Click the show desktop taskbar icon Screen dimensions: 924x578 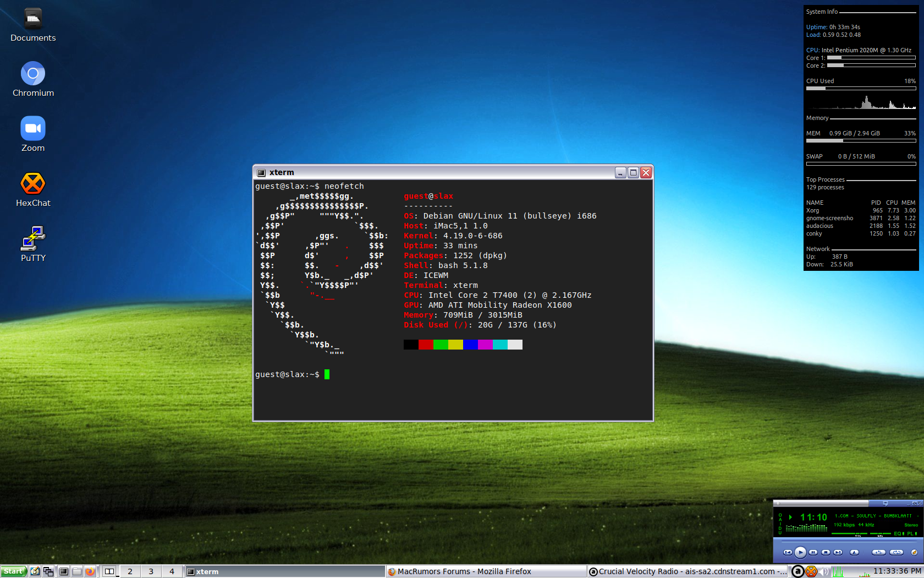[x=35, y=571]
